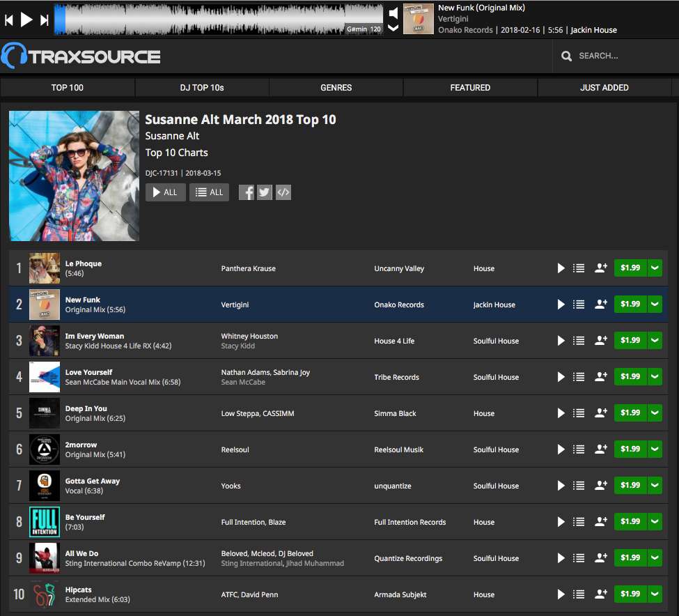Image resolution: width=679 pixels, height=616 pixels.
Task: Expand purchase options for Le Phoque
Action: click(x=655, y=268)
